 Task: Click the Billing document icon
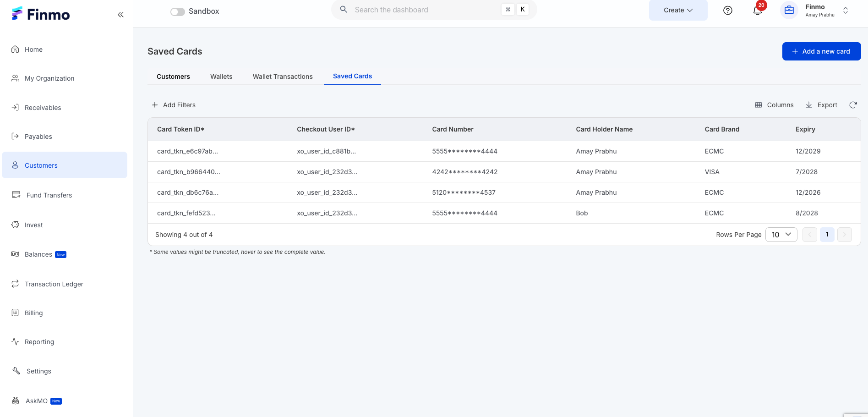coord(15,313)
